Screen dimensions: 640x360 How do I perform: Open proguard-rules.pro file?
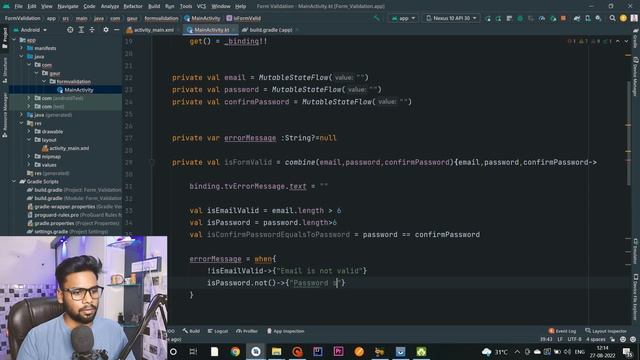click(x=73, y=215)
